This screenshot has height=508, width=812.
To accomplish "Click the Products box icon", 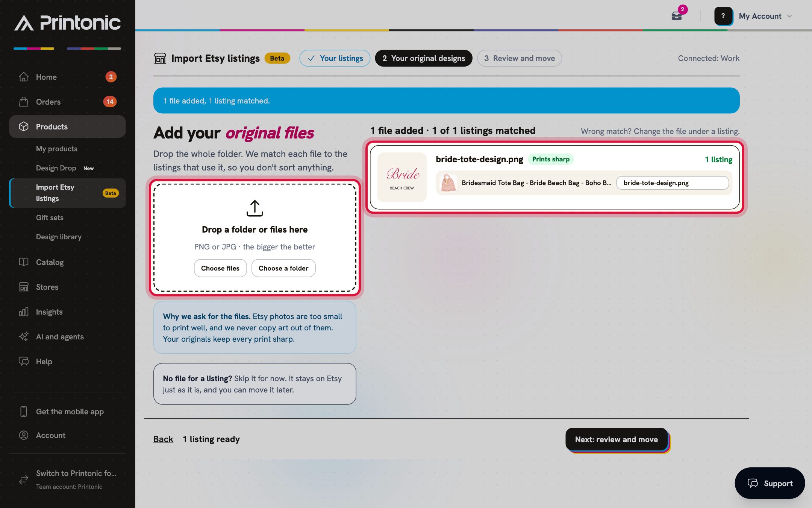I will coord(24,126).
